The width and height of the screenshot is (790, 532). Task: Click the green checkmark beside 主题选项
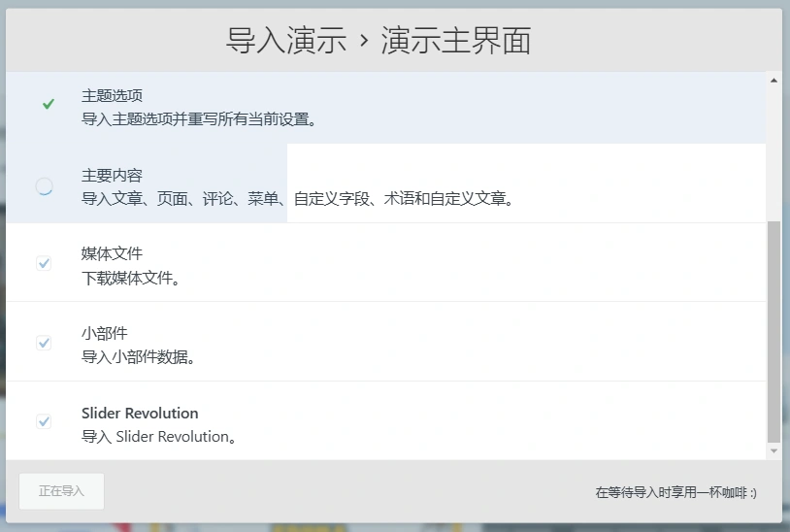point(49,104)
